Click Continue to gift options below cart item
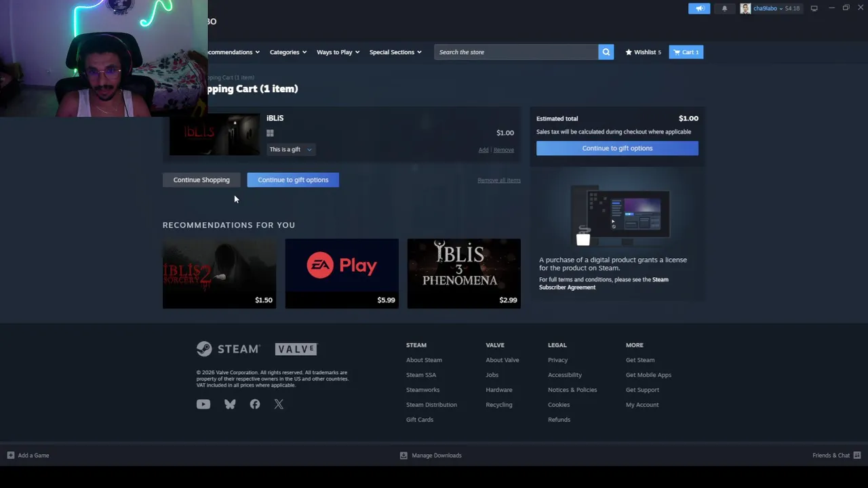Image resolution: width=868 pixels, height=488 pixels. coord(293,180)
